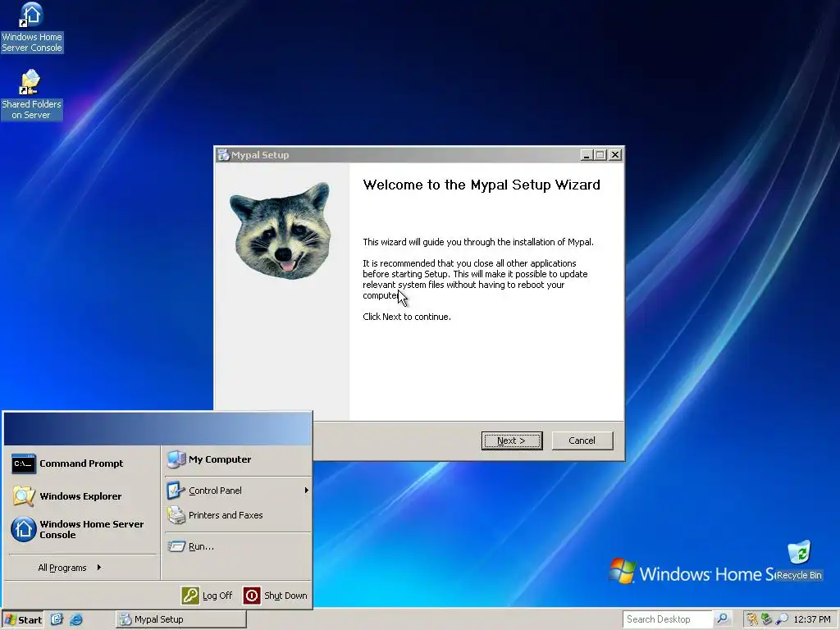Screen dimensions: 840x630
Task: Cancel the Mypal Setup wizard
Action: coord(582,441)
